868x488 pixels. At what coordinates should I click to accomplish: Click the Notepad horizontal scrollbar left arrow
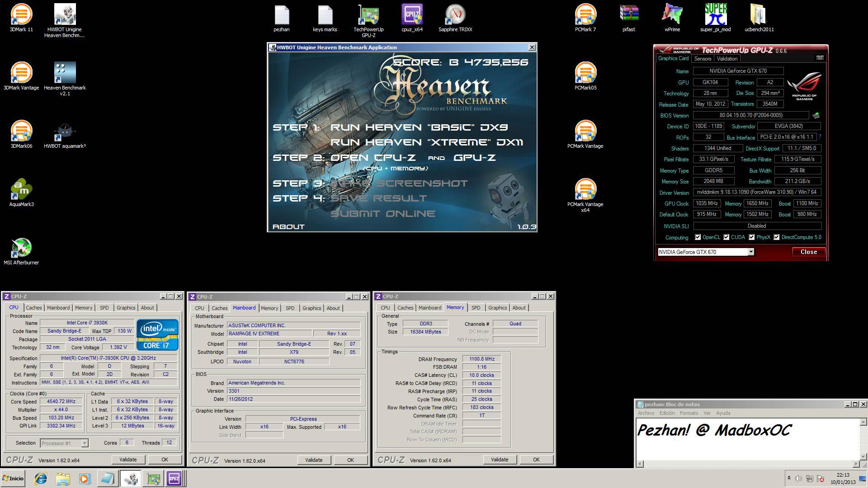click(x=640, y=464)
